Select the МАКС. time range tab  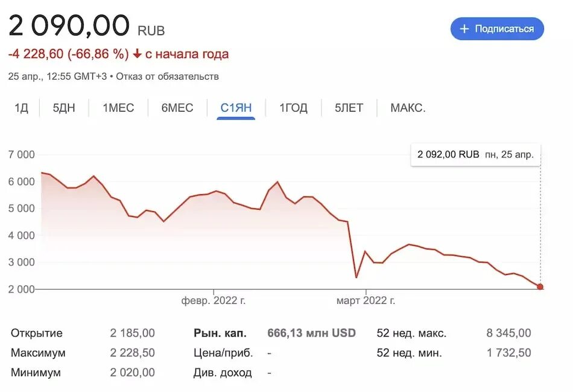[408, 108]
